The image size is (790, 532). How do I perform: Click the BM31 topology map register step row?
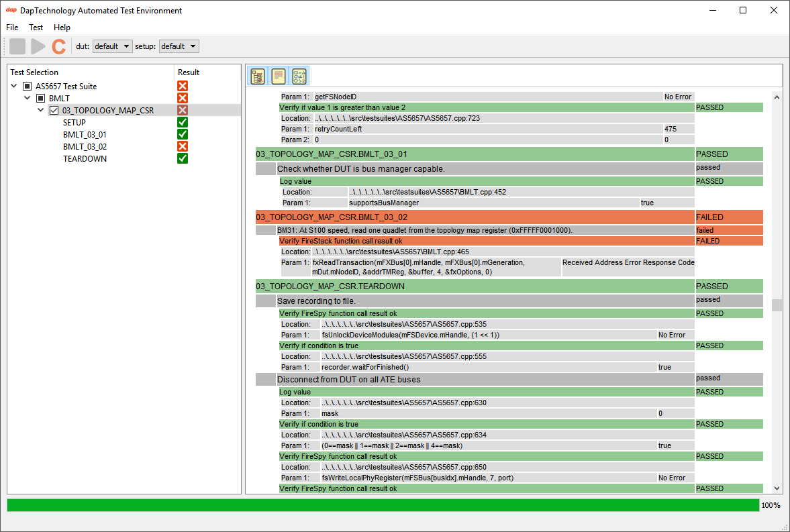pos(485,230)
